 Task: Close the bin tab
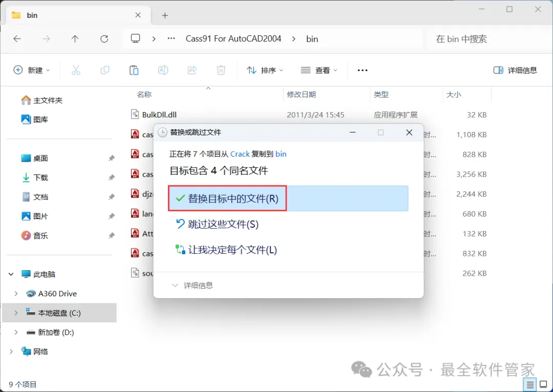click(x=138, y=15)
